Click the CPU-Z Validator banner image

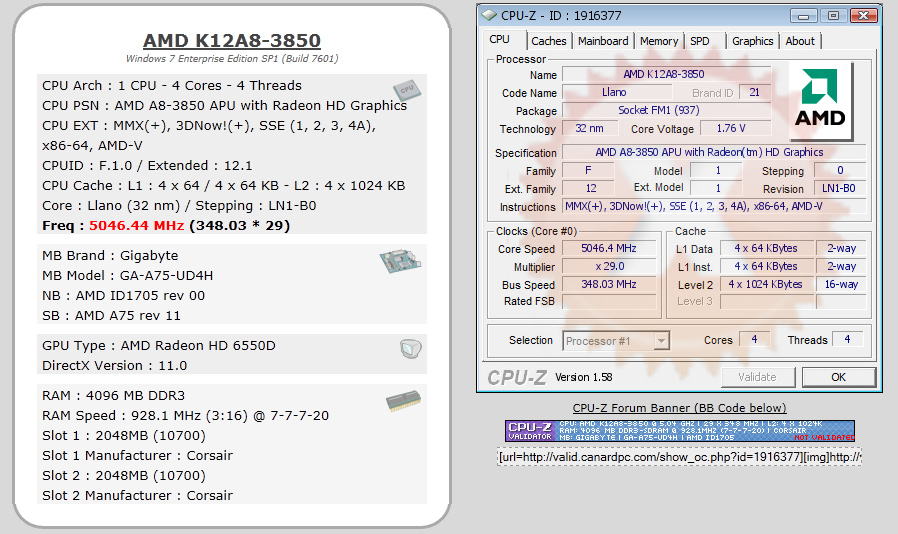(679, 430)
